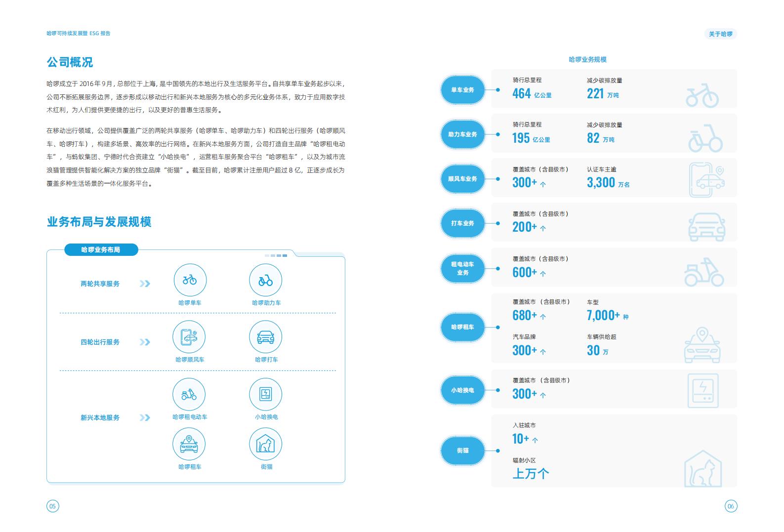Click the 195 亿公里 value
The image size is (784, 532).
(531, 138)
